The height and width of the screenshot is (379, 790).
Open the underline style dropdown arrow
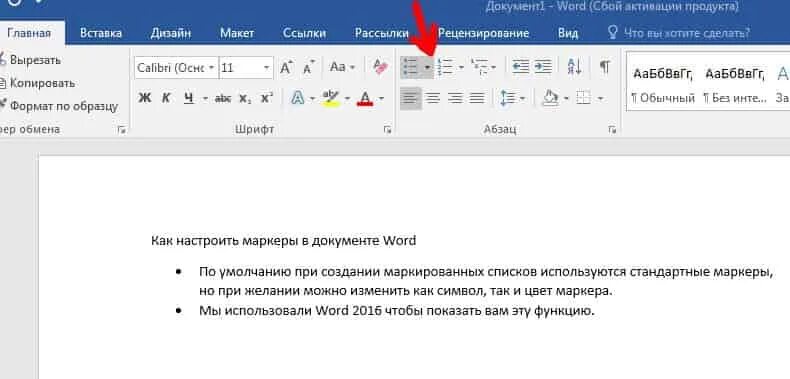[205, 99]
